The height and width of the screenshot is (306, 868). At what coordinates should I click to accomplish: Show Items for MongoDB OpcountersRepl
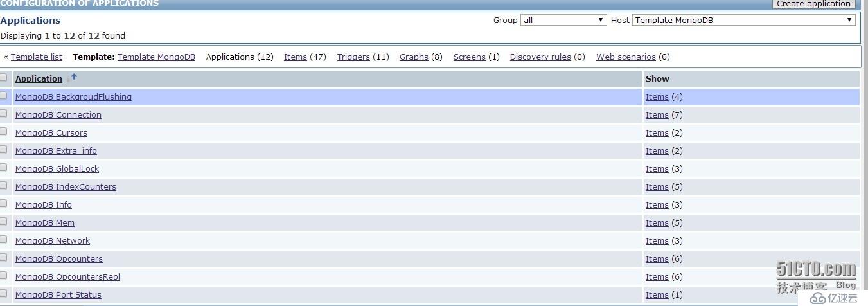657,276
